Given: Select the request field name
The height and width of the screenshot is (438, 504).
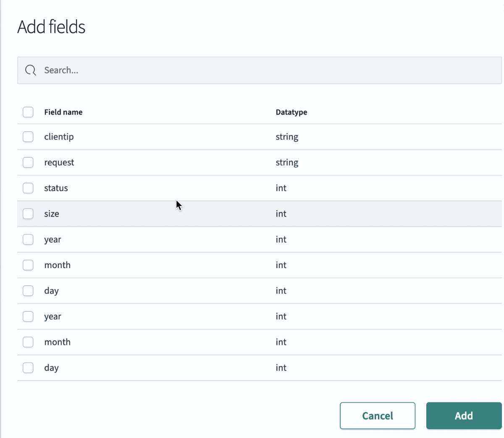Looking at the screenshot, I should point(59,163).
